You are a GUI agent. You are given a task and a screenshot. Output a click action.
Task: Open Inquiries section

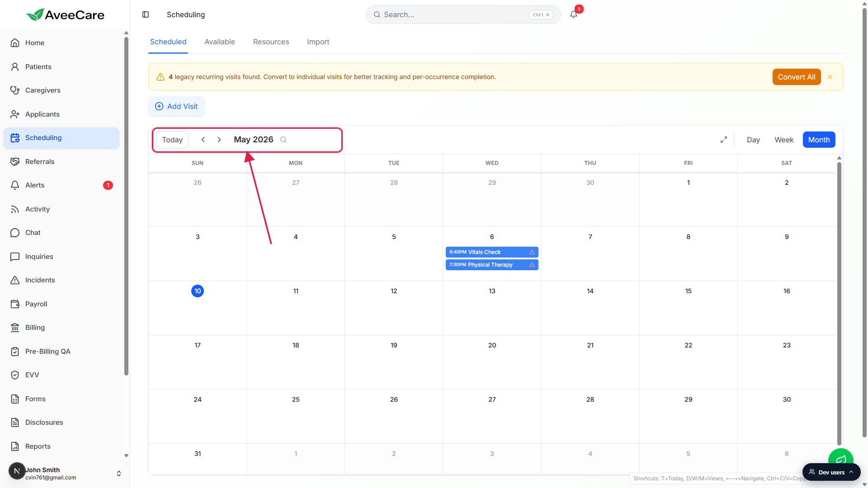(x=61, y=257)
